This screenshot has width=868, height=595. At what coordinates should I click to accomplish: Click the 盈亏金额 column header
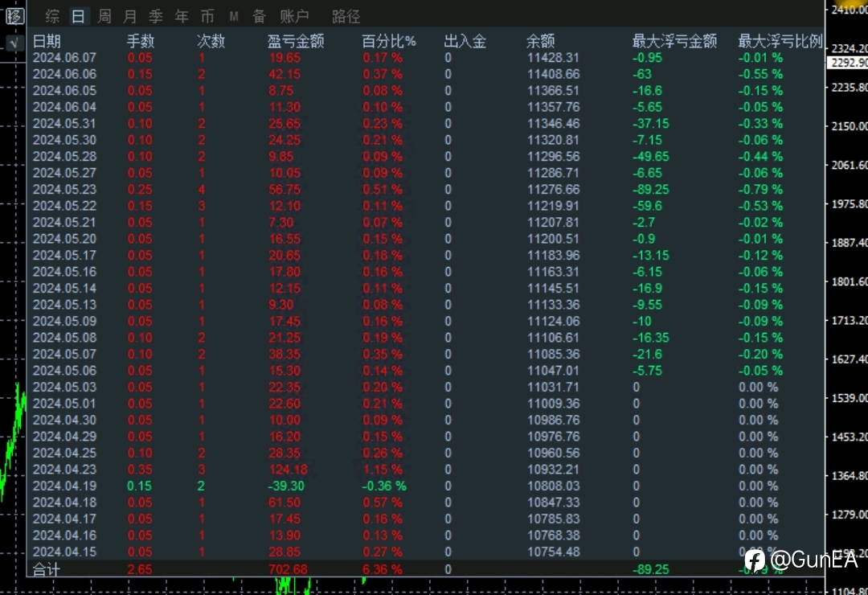296,41
